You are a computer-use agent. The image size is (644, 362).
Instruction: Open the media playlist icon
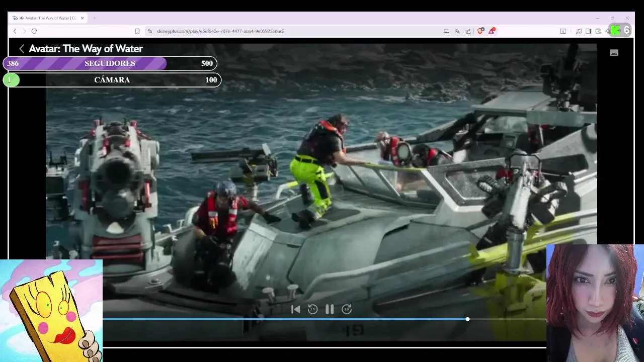(x=579, y=31)
